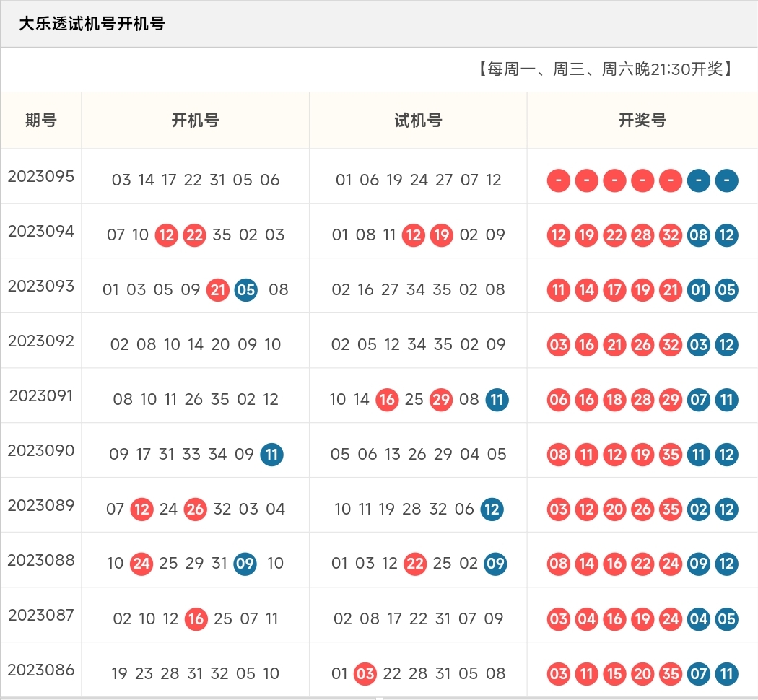Click blue ball 09 in 2023088 试机号

click(x=495, y=564)
